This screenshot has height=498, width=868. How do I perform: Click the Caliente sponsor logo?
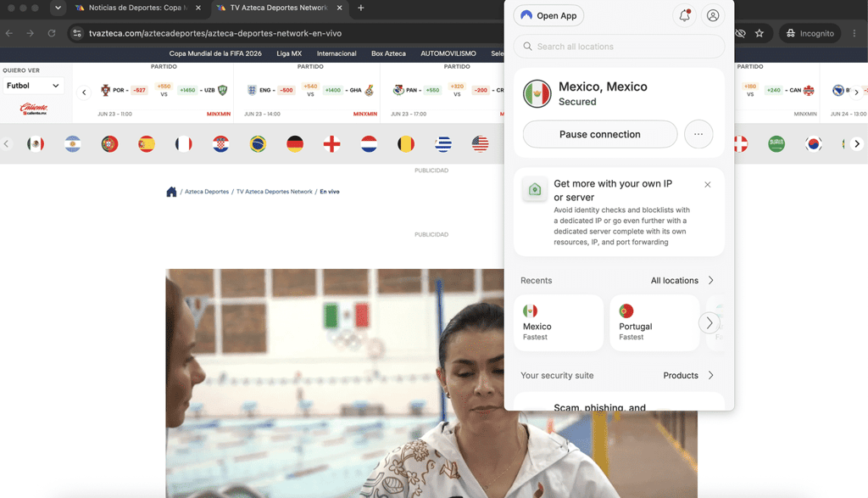point(34,108)
